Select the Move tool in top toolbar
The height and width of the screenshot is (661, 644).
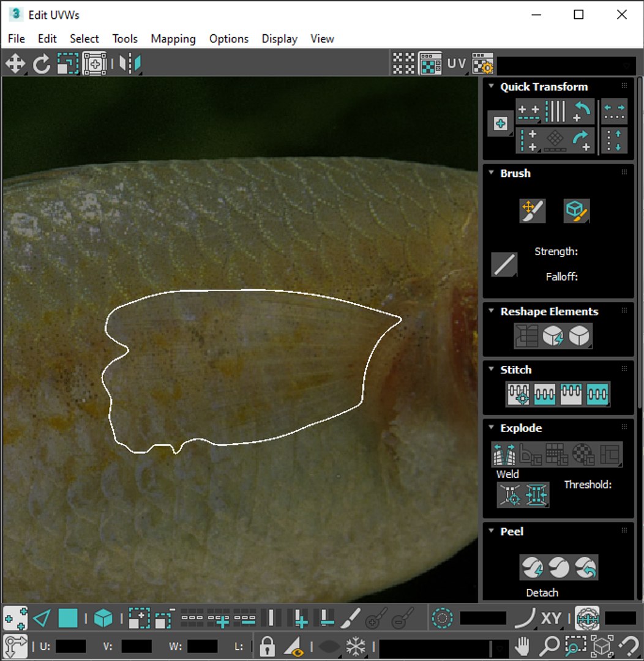pyautogui.click(x=15, y=64)
